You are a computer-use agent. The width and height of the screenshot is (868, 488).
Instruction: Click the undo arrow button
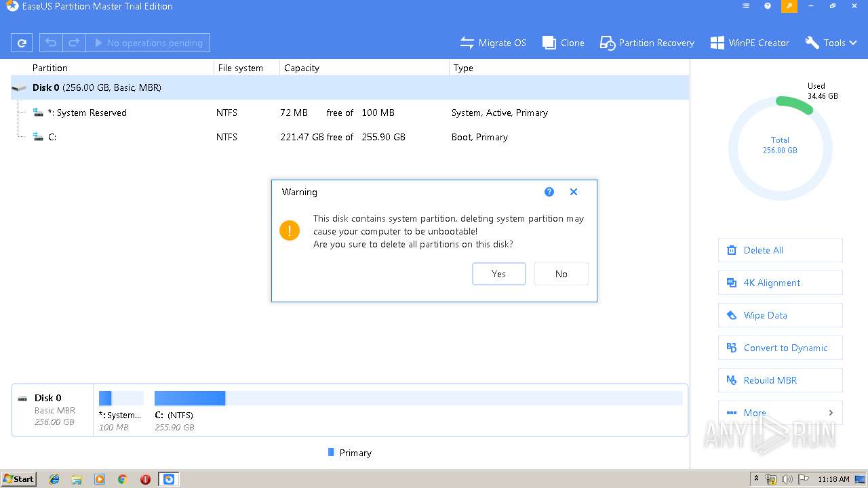pos(51,43)
